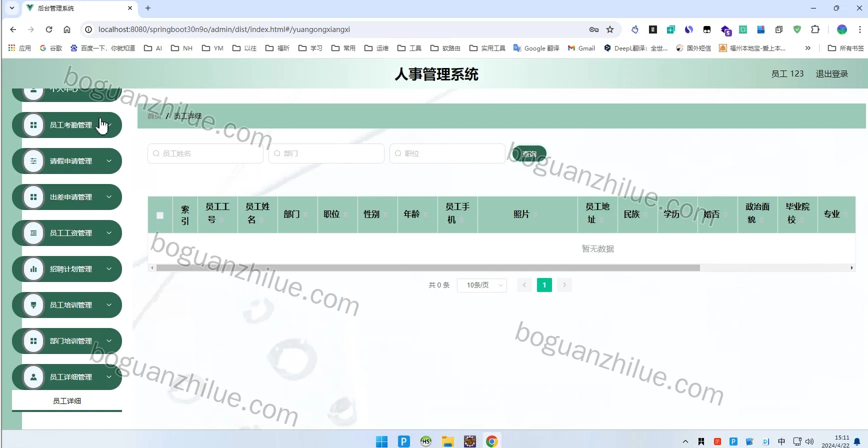Bookmark this page with the star icon
Viewport: 868px width, 448px height.
pyautogui.click(x=610, y=29)
